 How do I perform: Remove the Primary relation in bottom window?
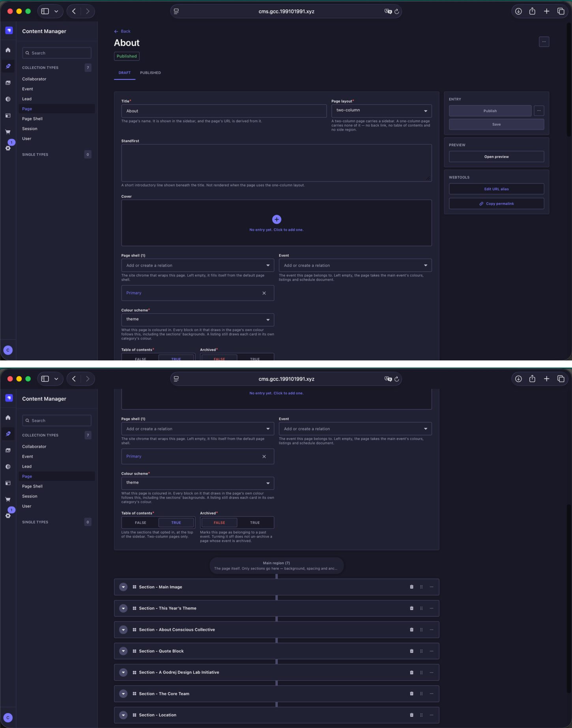click(x=264, y=456)
